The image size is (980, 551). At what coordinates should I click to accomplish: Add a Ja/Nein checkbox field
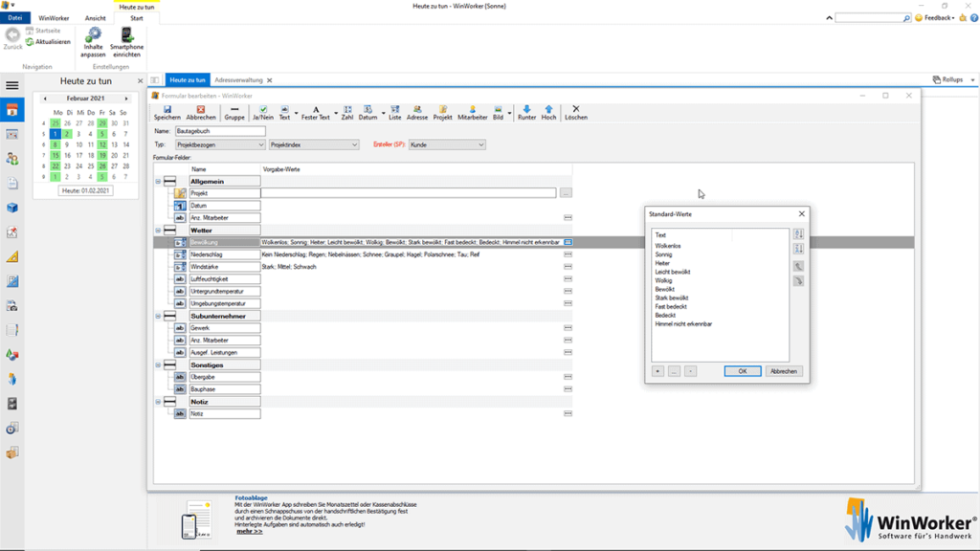(x=262, y=112)
